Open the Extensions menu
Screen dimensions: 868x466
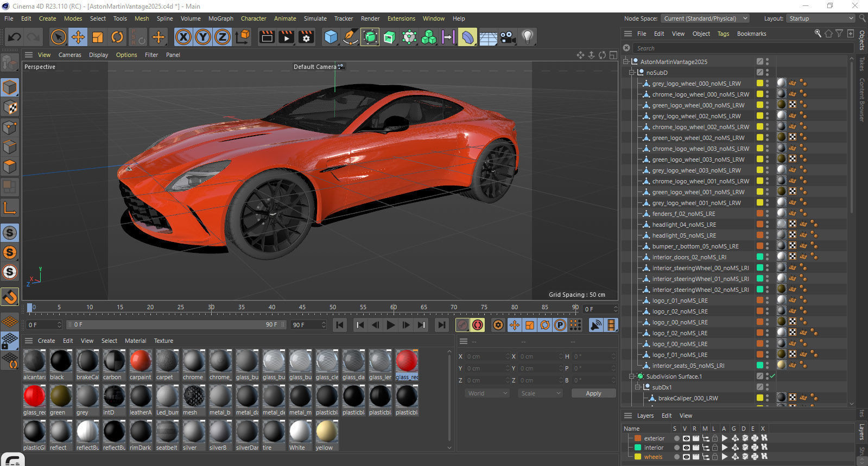click(401, 18)
